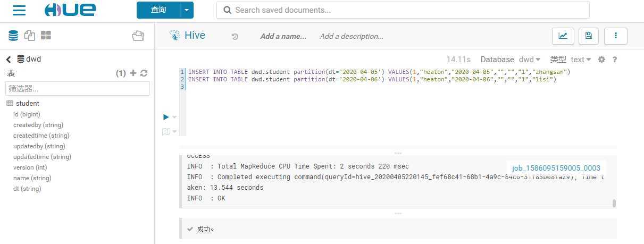Click column updatedtime (string)
644x244 pixels.
42,157
